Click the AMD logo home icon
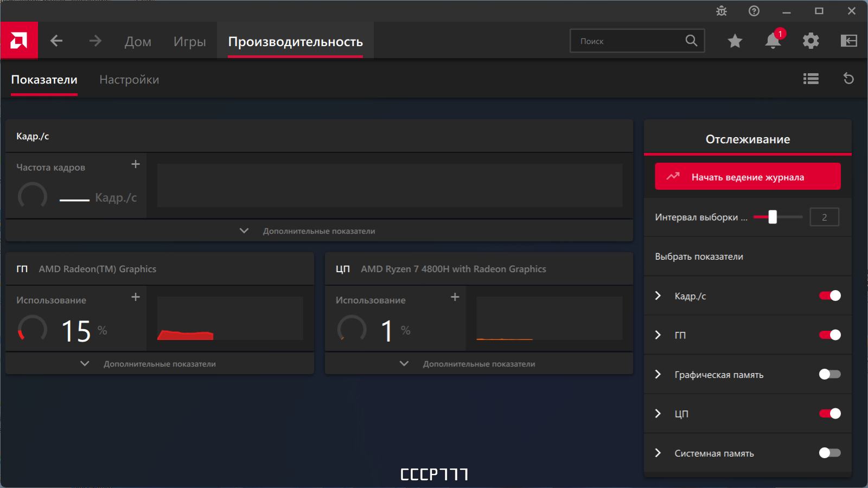868x488 pixels. point(19,40)
